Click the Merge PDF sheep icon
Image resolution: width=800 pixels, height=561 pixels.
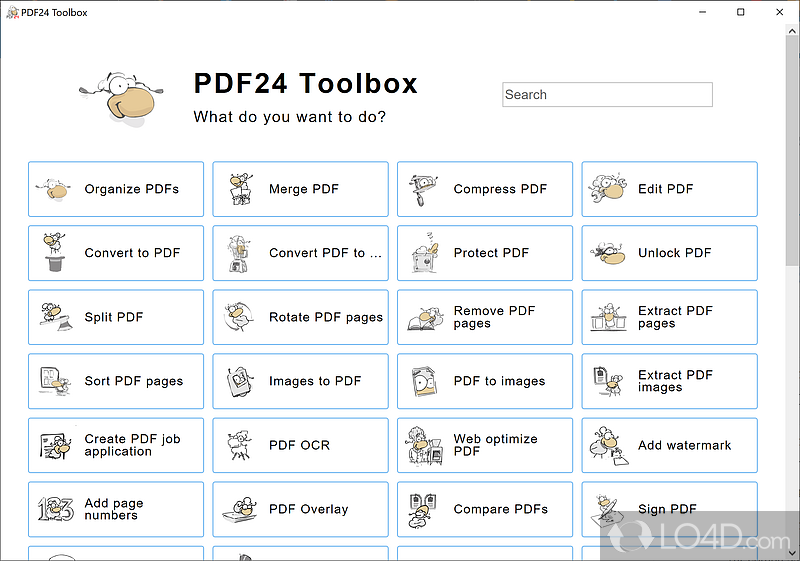click(x=238, y=189)
